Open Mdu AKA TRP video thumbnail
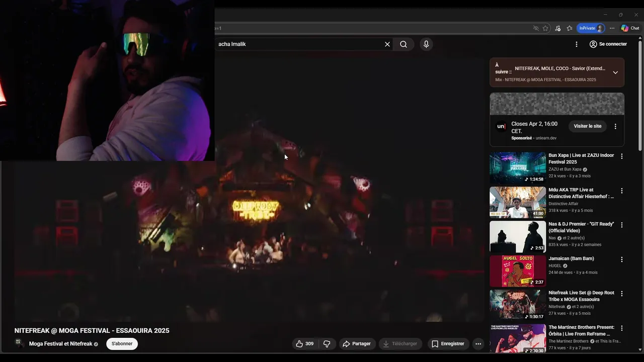Viewport: 644px width, 362px height. tap(518, 202)
